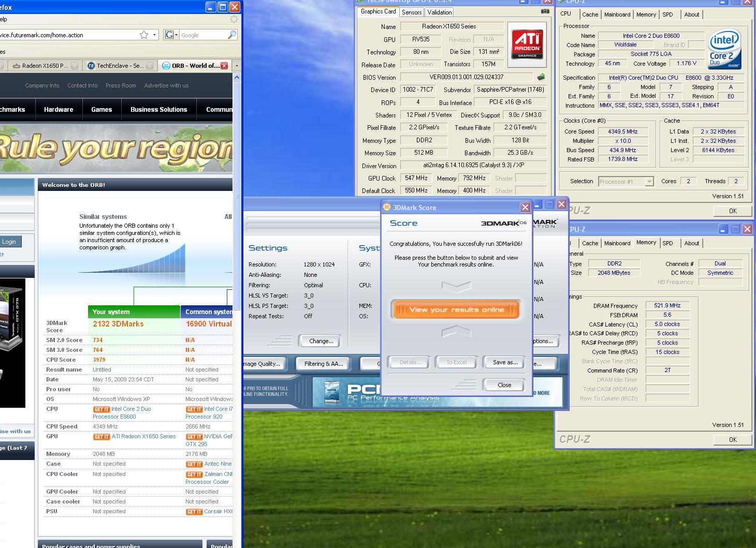Viewport: 756px width, 548px height.
Task: Follow the Company Info link
Action: point(42,85)
